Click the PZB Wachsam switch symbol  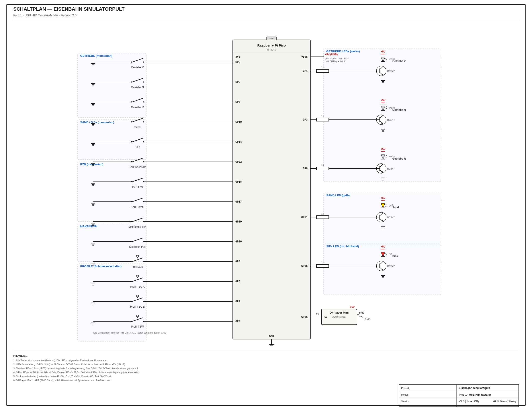click(x=137, y=160)
